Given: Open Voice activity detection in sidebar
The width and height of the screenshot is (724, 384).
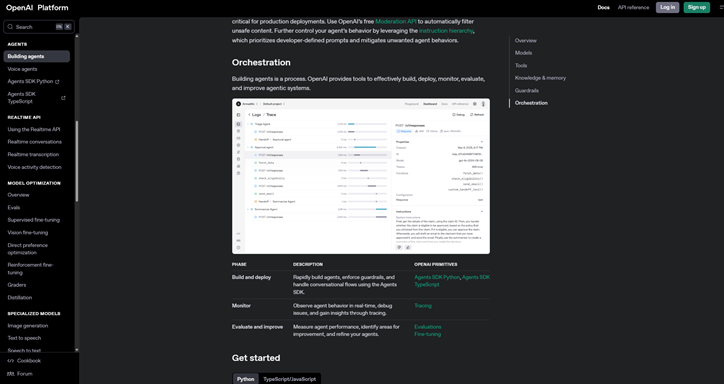Looking at the screenshot, I should click(x=34, y=168).
